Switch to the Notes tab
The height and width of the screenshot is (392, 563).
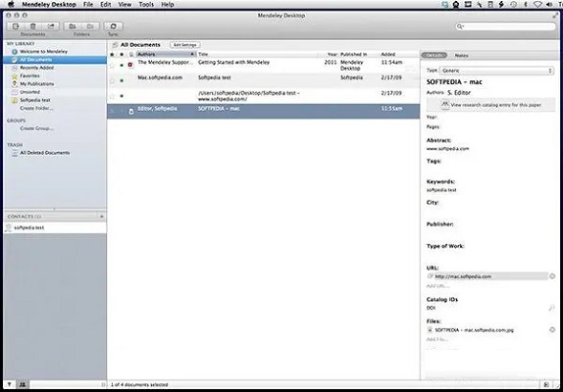461,55
